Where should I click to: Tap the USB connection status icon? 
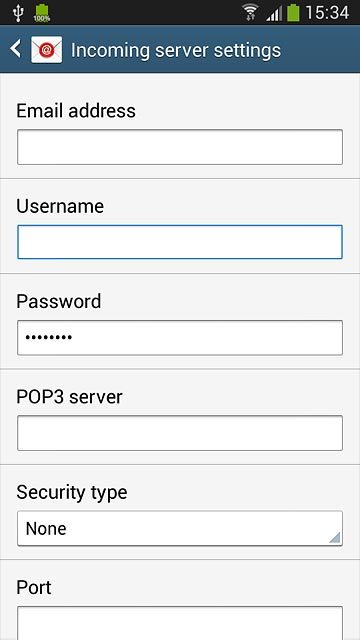18,13
